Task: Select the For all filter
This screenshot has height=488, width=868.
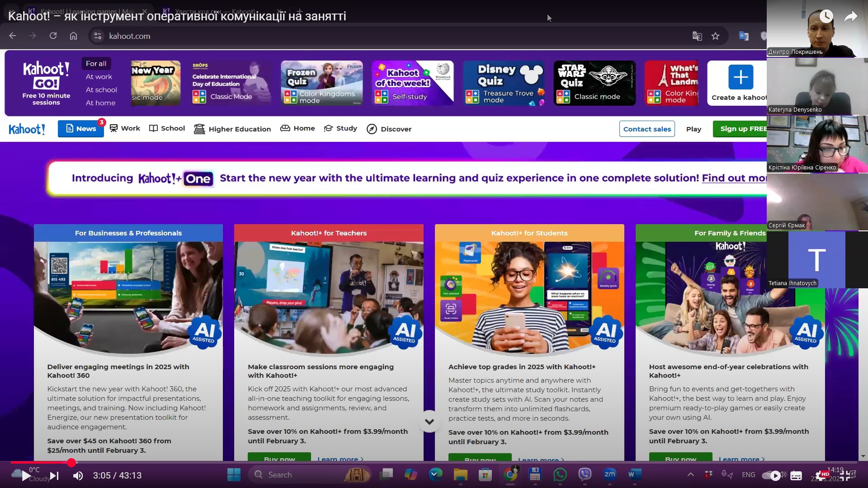Action: (96, 64)
